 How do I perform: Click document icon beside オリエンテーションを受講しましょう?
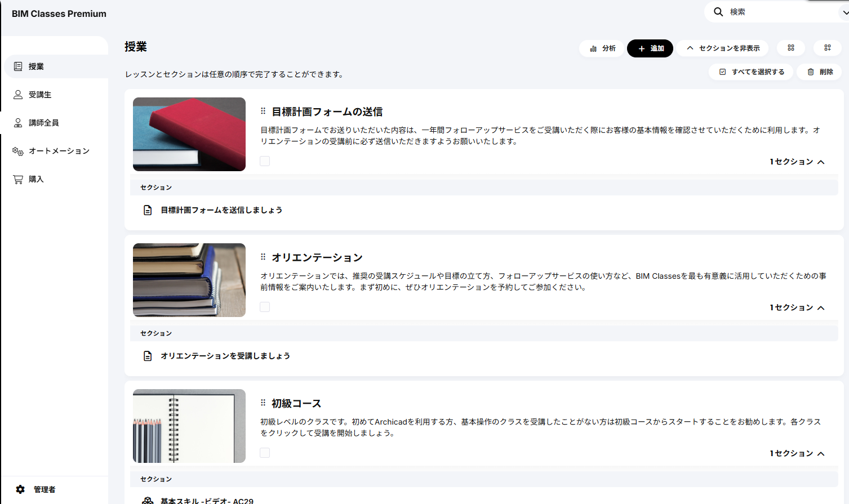pos(148,356)
